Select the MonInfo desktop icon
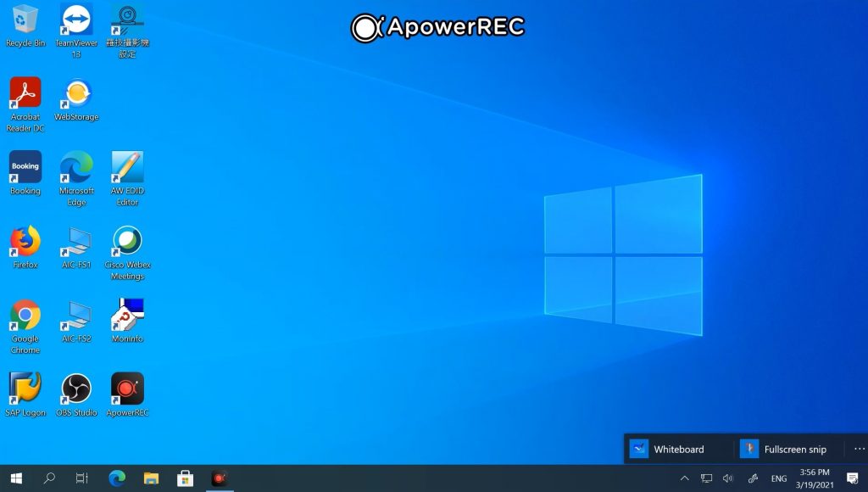Screen dimensions: 868x492 click(127, 321)
